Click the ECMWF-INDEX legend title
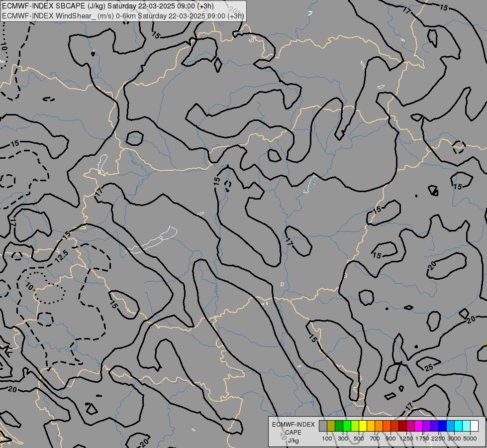 pos(293,425)
